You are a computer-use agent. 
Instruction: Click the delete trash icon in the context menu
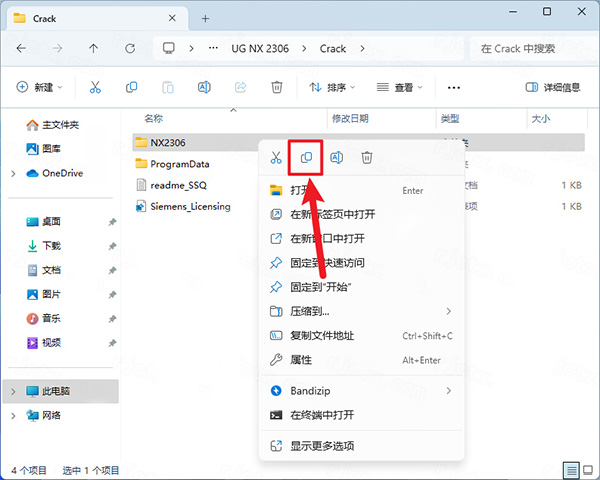point(367,157)
